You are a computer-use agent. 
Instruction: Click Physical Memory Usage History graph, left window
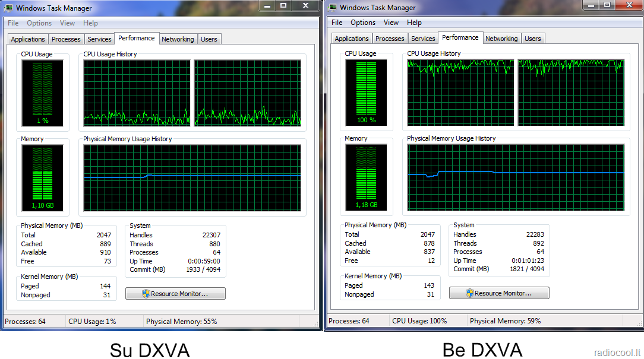coord(192,178)
